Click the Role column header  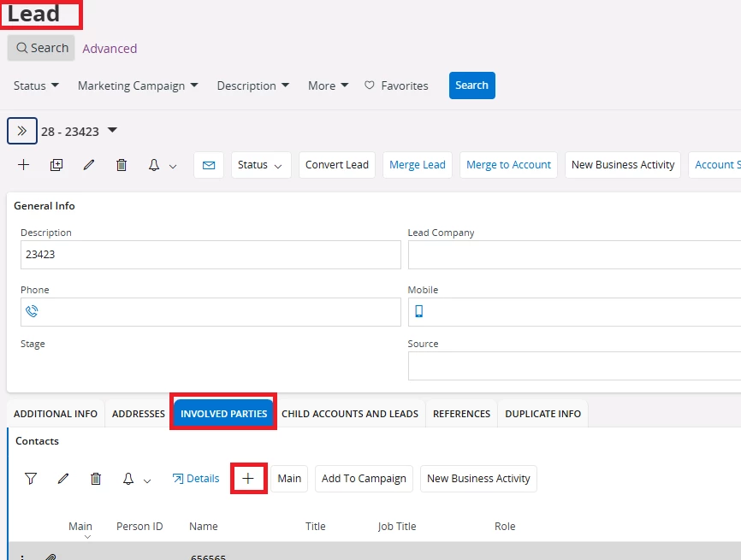coord(505,526)
